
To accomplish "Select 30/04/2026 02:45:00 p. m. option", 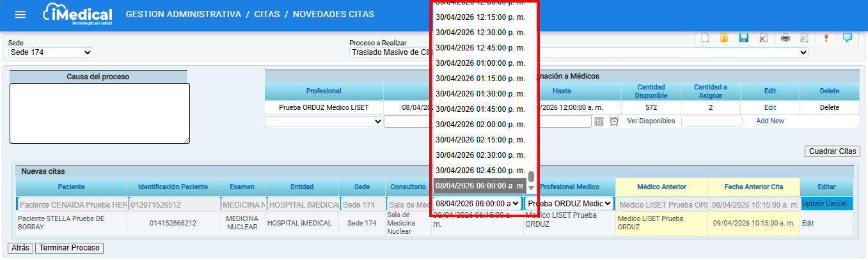I will [x=480, y=170].
